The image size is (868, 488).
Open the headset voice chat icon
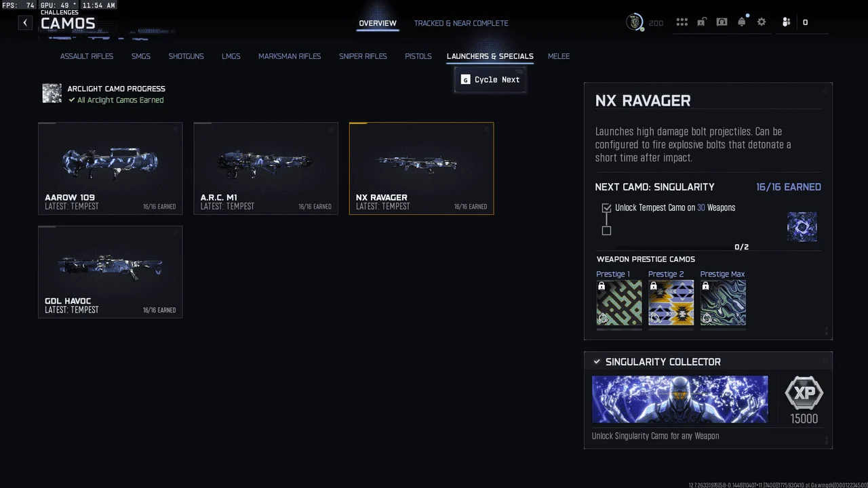click(722, 22)
